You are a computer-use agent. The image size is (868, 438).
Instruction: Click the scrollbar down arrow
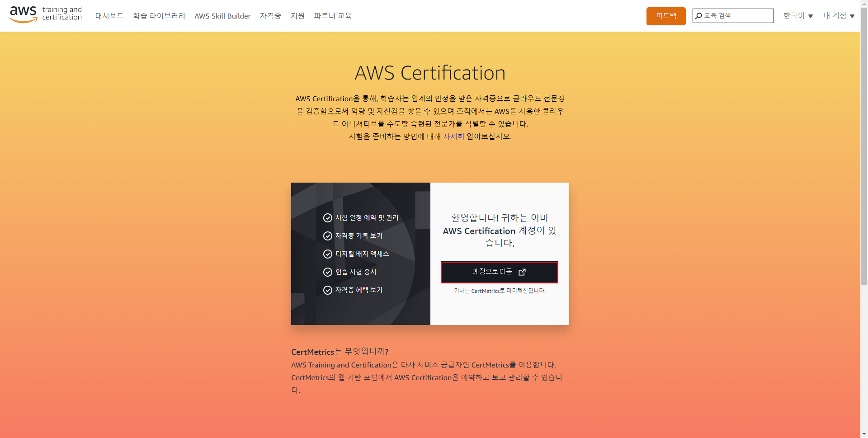coord(864,434)
